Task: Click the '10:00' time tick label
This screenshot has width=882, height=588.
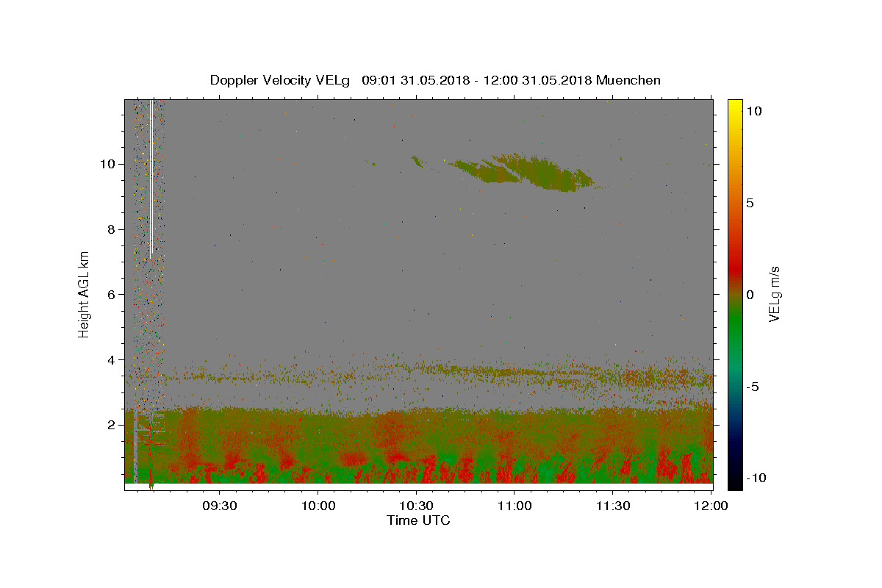Action: point(318,506)
